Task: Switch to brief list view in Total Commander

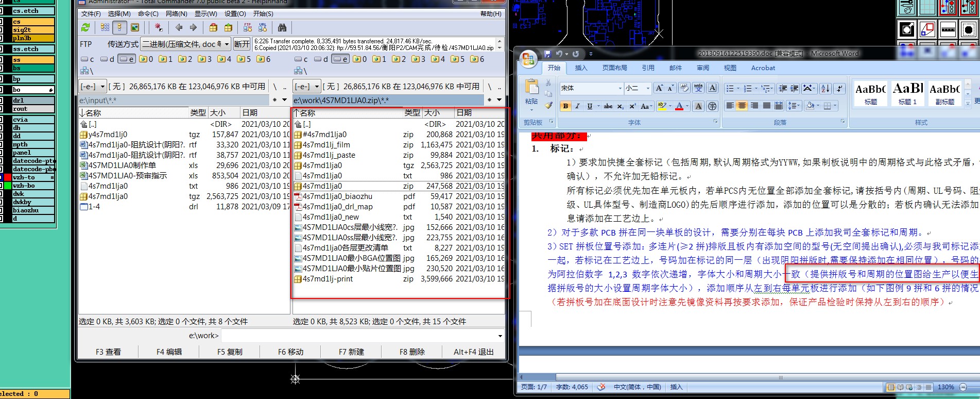Action: (x=105, y=27)
